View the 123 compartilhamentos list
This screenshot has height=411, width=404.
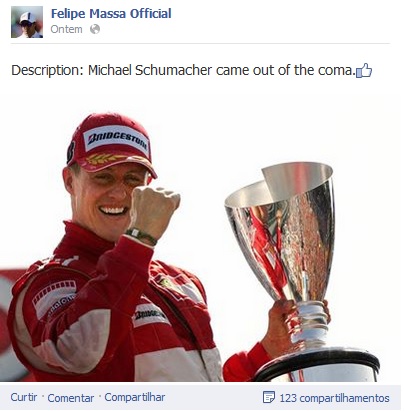tap(334, 398)
